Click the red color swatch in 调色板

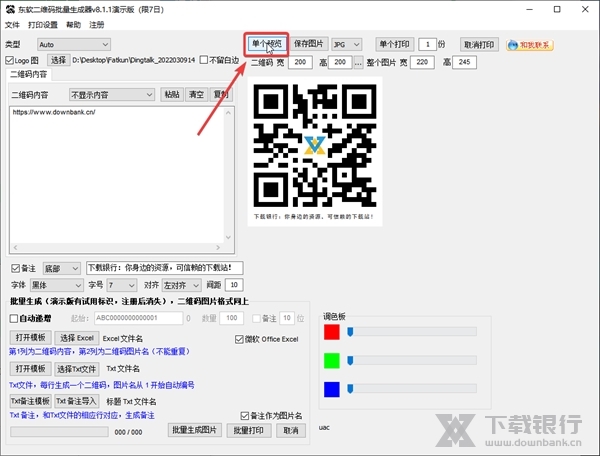pyautogui.click(x=332, y=332)
